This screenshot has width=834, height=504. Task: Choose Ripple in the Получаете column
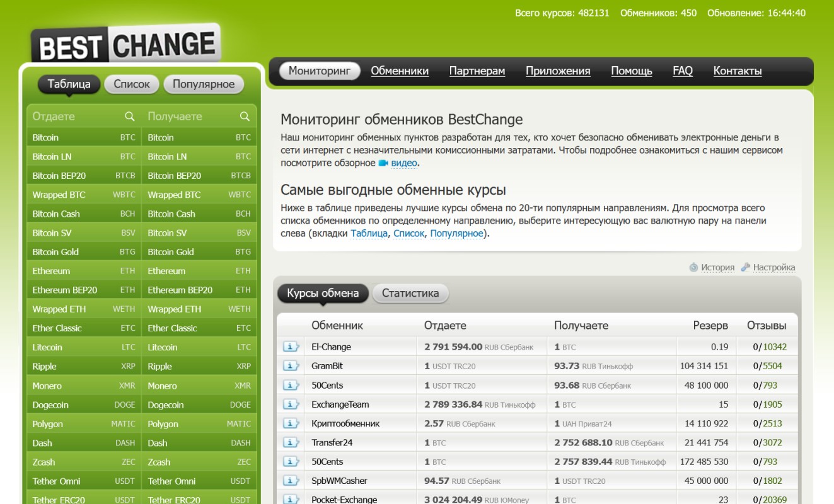199,367
